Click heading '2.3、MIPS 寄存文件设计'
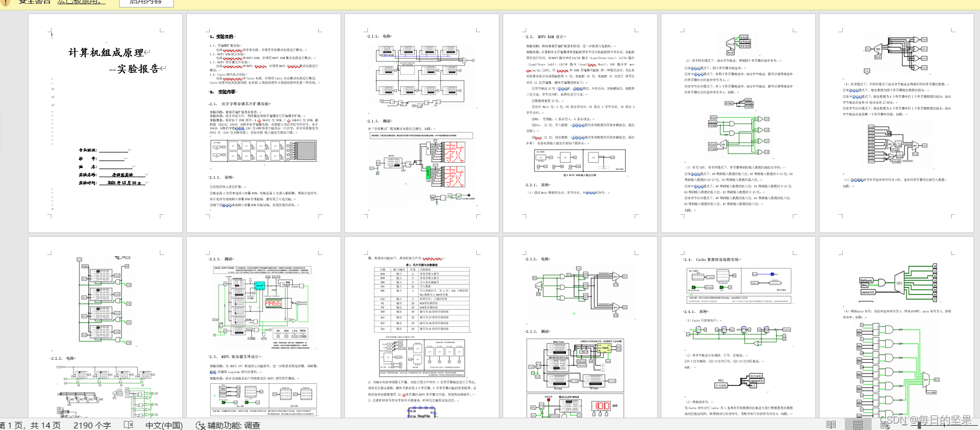This screenshot has height=430, width=980. (235, 356)
